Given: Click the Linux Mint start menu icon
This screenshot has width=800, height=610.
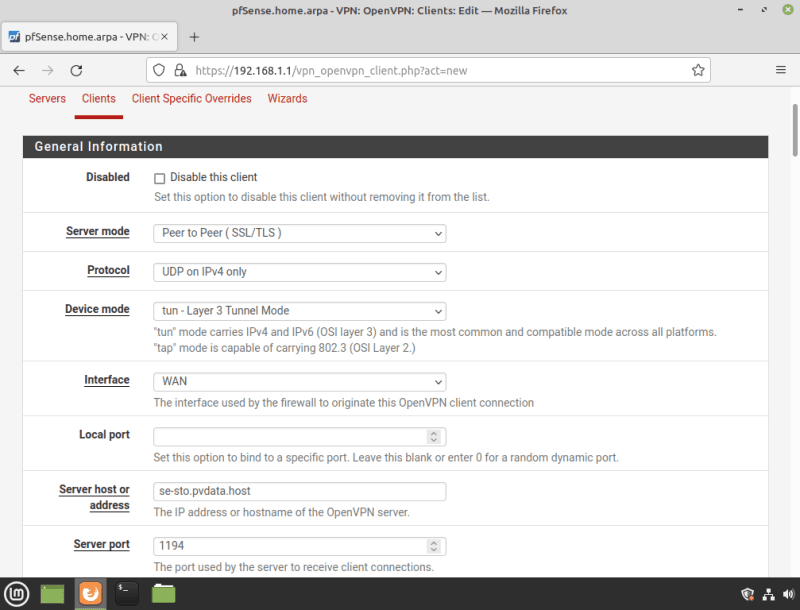Looking at the screenshot, I should pos(16,593).
